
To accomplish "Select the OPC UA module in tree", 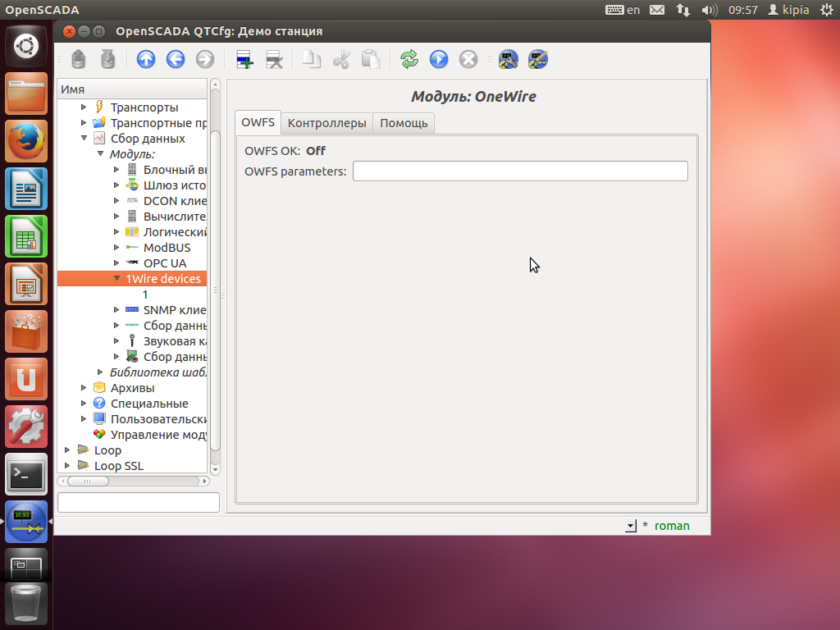I will 165,263.
